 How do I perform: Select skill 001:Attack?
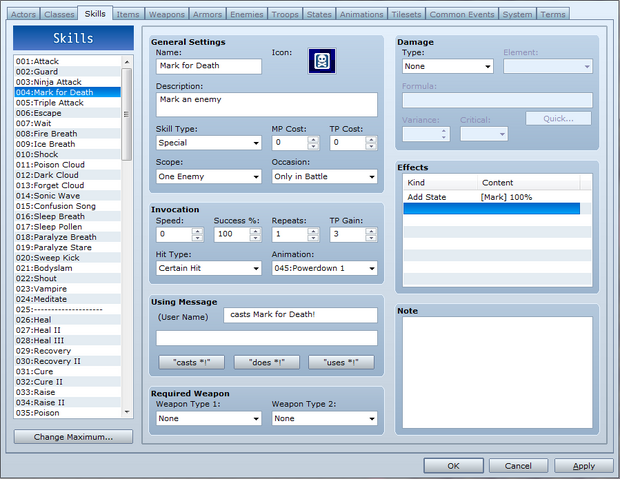click(68, 61)
